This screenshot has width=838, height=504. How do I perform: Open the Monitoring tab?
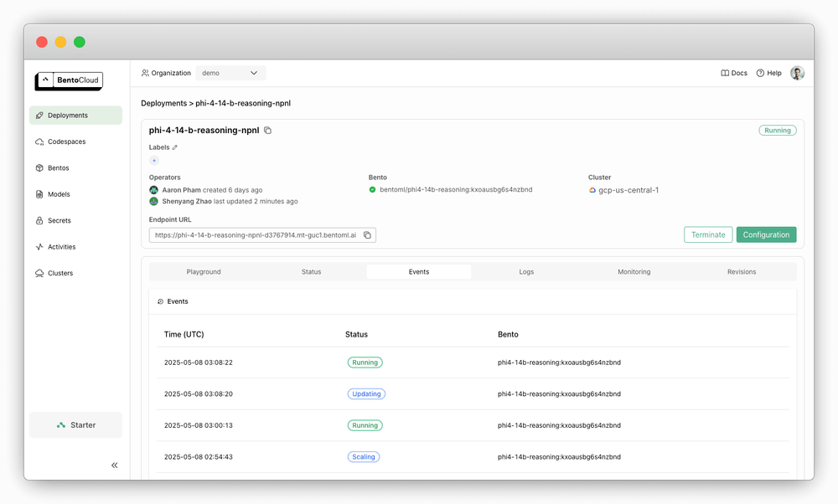[x=634, y=271]
